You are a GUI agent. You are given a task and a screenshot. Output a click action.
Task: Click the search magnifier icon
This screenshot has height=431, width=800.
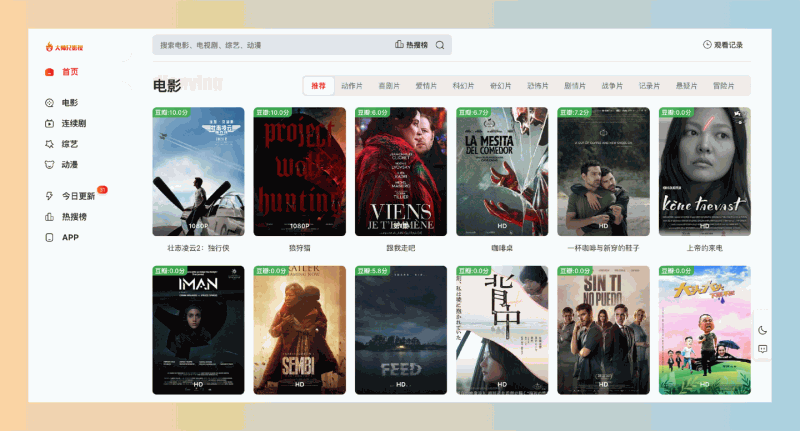(x=440, y=45)
